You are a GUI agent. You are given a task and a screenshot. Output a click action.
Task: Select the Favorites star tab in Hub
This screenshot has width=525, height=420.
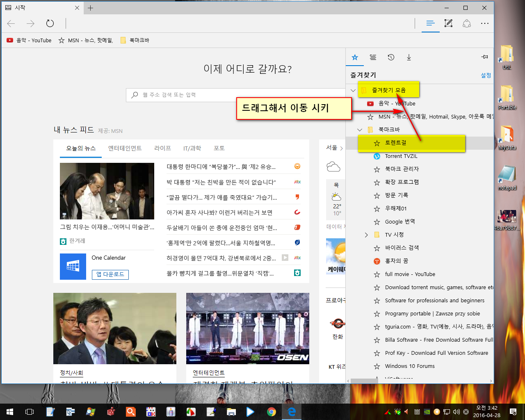(x=355, y=57)
